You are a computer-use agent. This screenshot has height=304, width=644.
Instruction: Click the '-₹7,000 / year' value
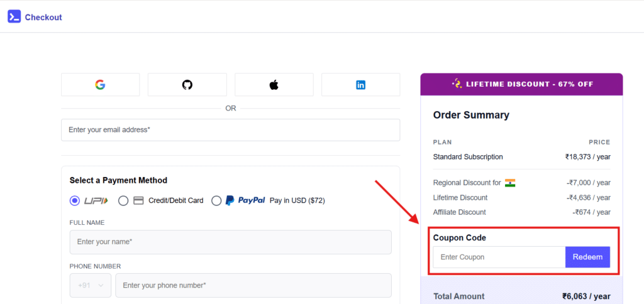pos(588,183)
